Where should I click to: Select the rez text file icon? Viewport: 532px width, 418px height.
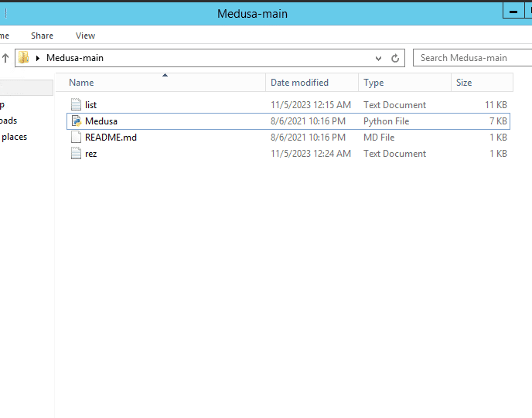pyautogui.click(x=76, y=154)
